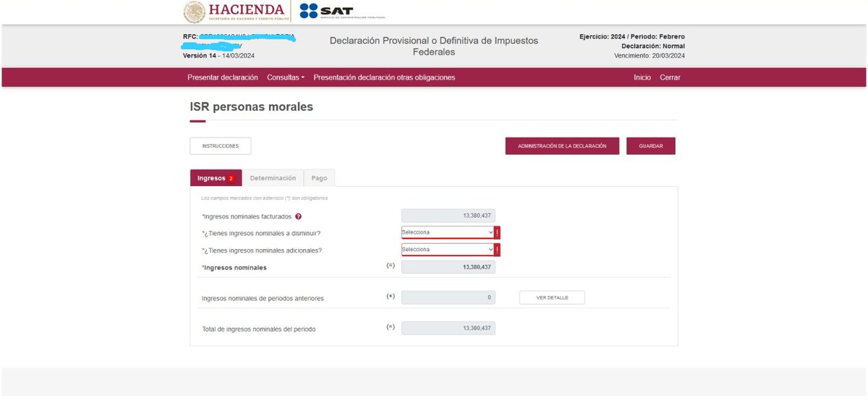
Task: Click the Total de ingresos nominales del periodo label
Action: click(x=259, y=329)
